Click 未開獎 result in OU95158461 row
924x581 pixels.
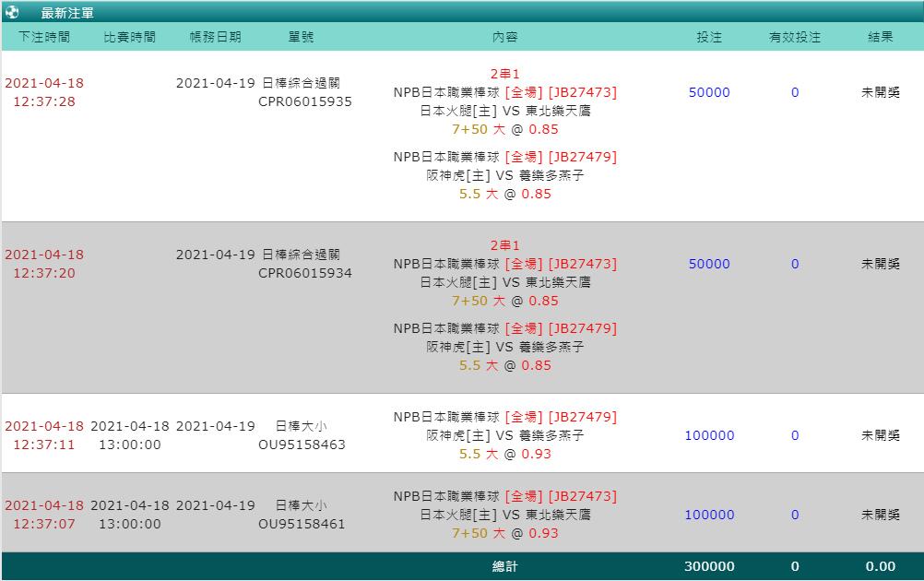click(881, 515)
